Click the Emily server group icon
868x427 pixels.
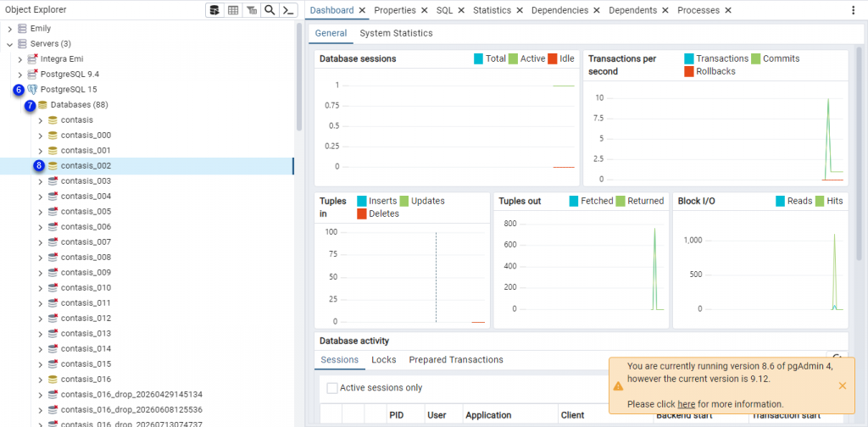pyautogui.click(x=22, y=28)
